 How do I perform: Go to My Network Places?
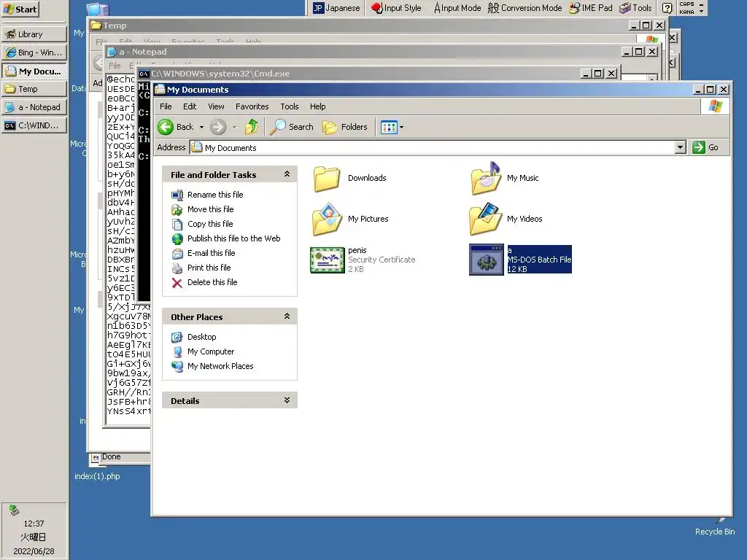pyautogui.click(x=220, y=366)
